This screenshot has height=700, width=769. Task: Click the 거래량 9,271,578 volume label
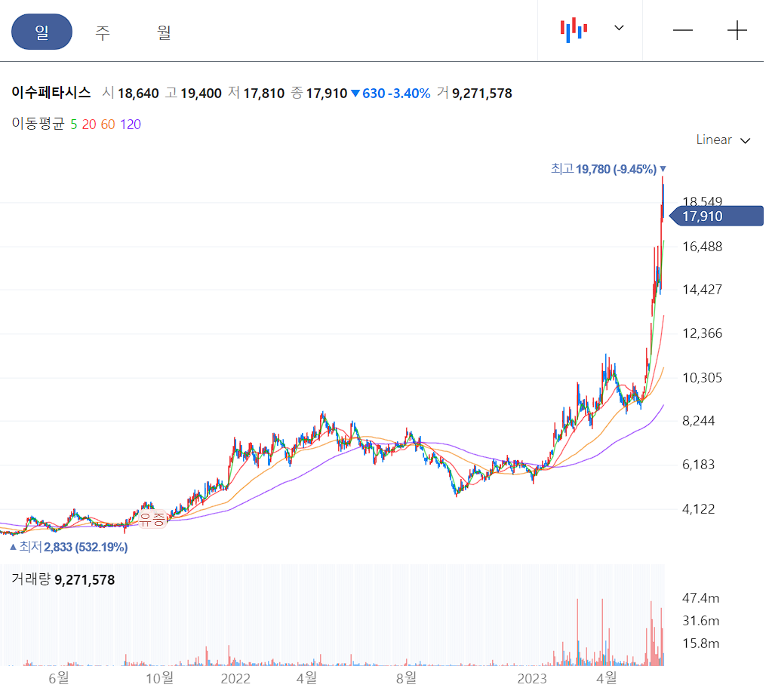[63, 580]
